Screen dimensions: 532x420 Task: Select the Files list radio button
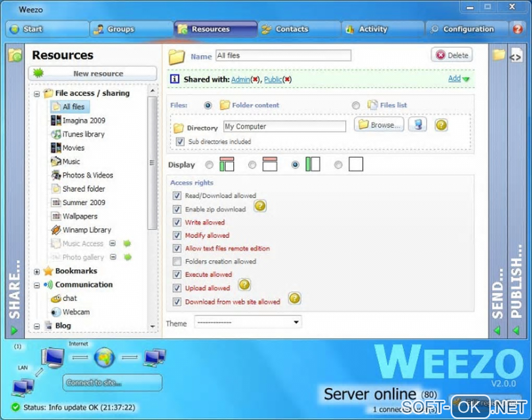(x=356, y=105)
